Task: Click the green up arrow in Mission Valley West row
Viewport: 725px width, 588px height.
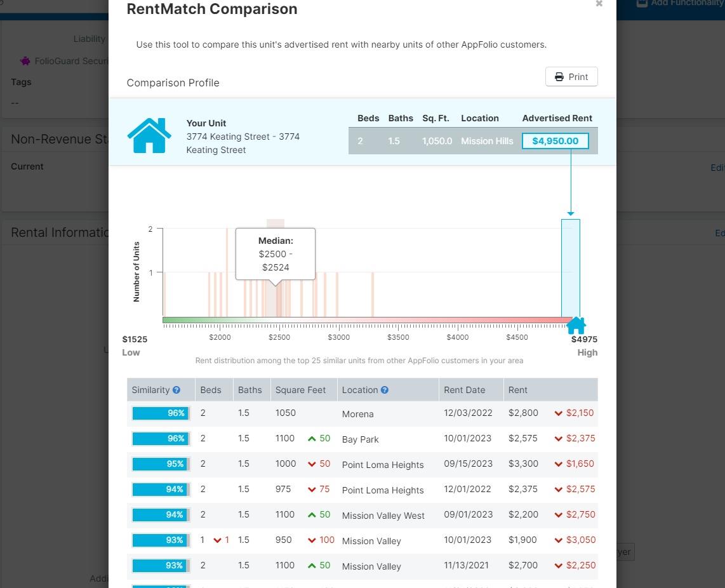Action: tap(312, 515)
